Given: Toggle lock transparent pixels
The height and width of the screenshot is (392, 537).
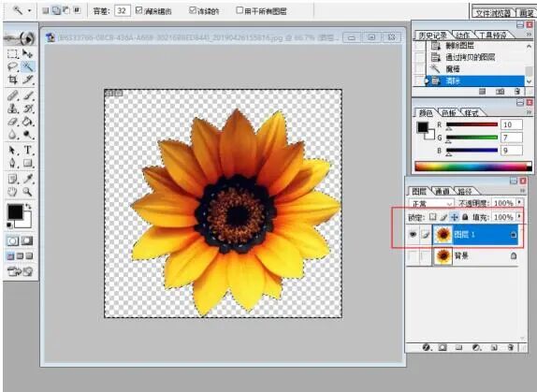Looking at the screenshot, I should click(x=433, y=217).
